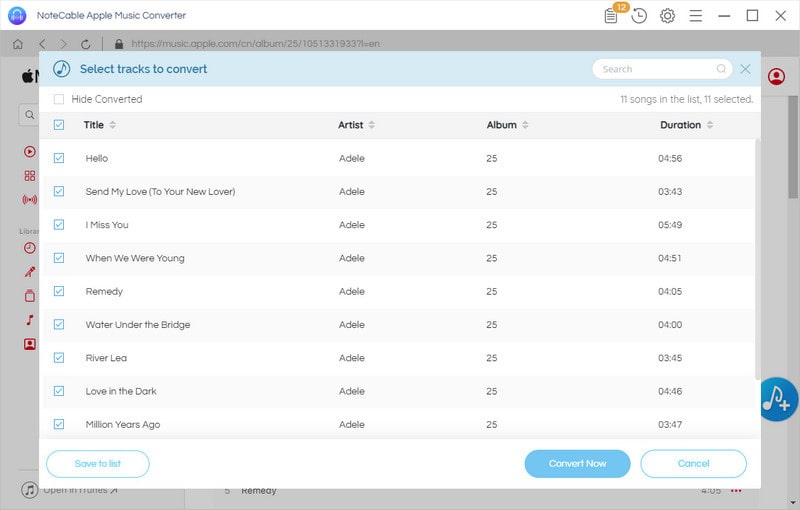Open Albums icon in sidebar
Viewport: 800px width, 510px height.
pos(30,296)
